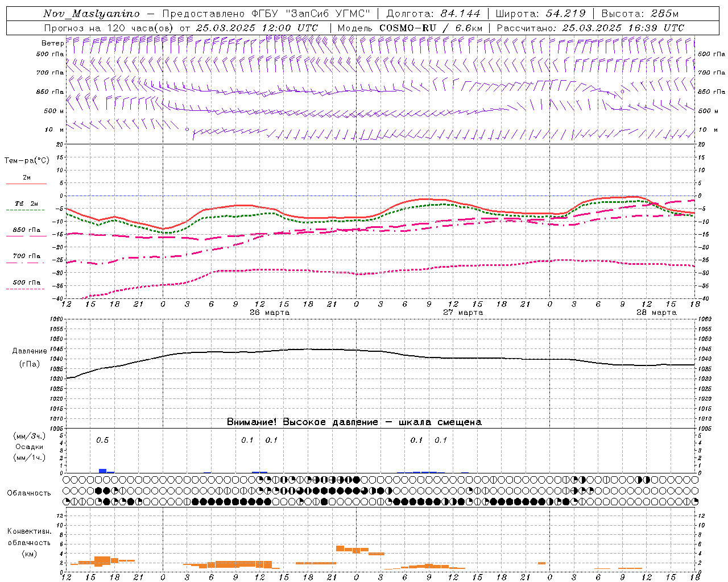Click the 700 гПа temperature legend entry
Image resolution: width=728 pixels, height=582 pixels.
click(26, 256)
